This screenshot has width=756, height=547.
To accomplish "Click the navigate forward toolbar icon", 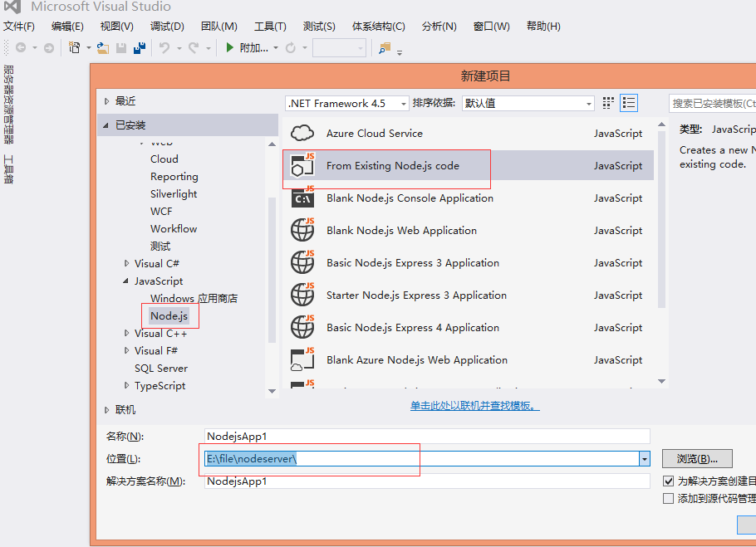I will coord(49,47).
